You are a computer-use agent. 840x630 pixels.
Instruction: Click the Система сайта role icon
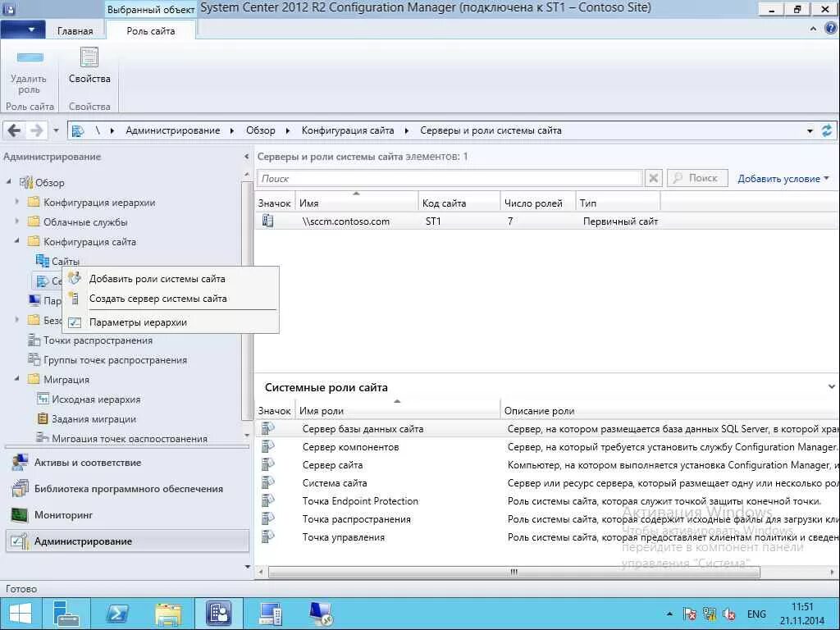tap(268, 482)
